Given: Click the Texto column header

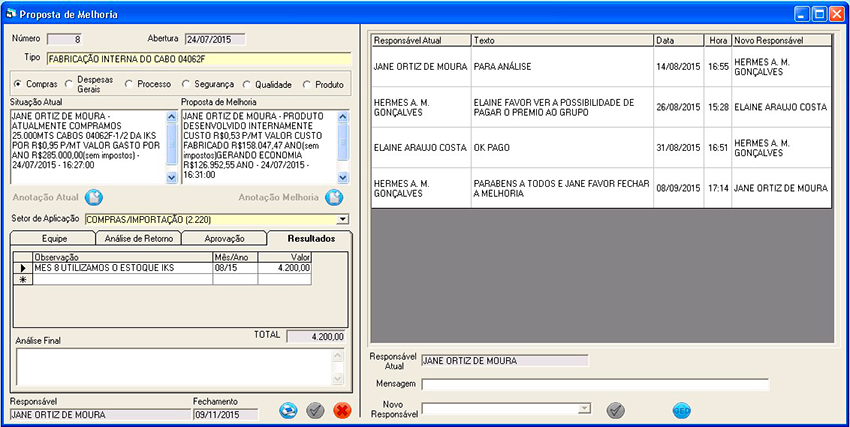Looking at the screenshot, I should coord(562,41).
